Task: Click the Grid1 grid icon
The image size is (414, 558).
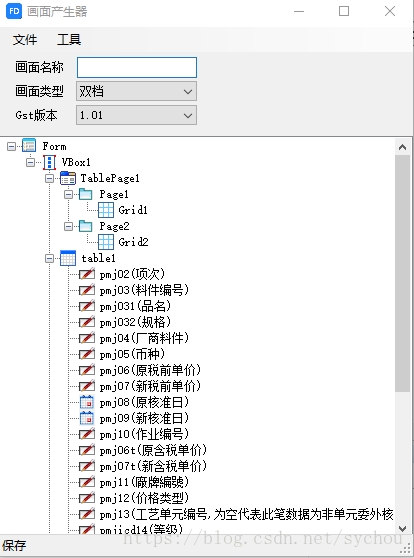Action: (x=106, y=210)
